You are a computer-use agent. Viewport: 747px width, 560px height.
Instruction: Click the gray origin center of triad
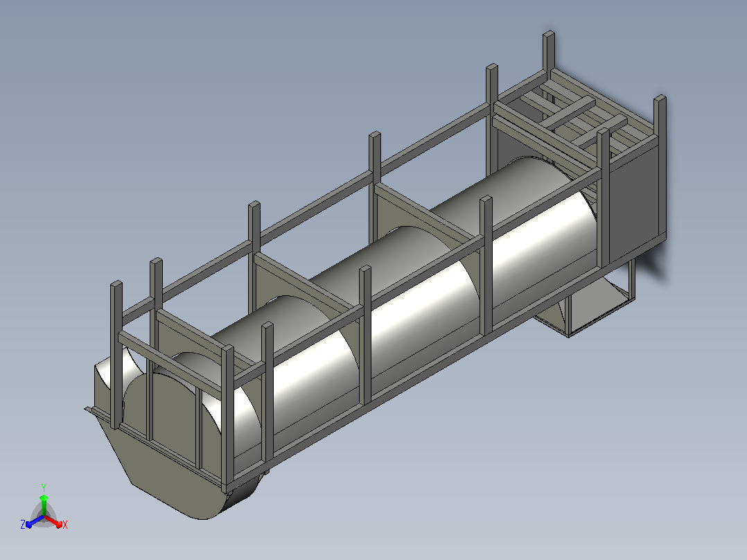click(44, 516)
